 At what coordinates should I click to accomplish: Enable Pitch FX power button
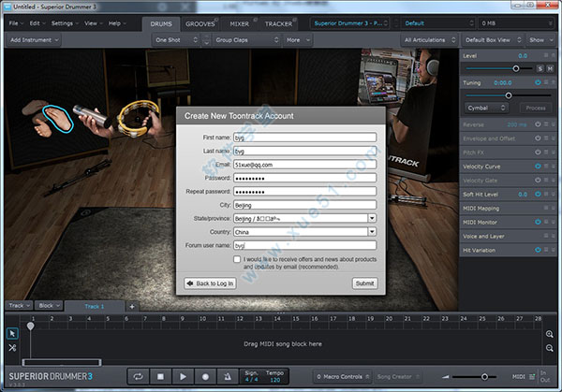pos(538,152)
